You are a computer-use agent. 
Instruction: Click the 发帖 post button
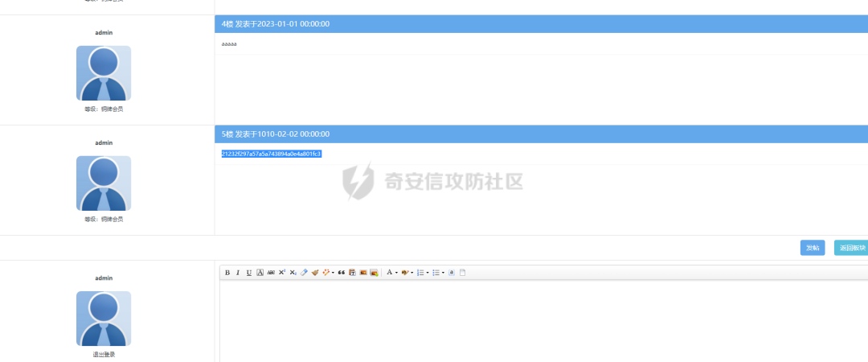pyautogui.click(x=812, y=248)
